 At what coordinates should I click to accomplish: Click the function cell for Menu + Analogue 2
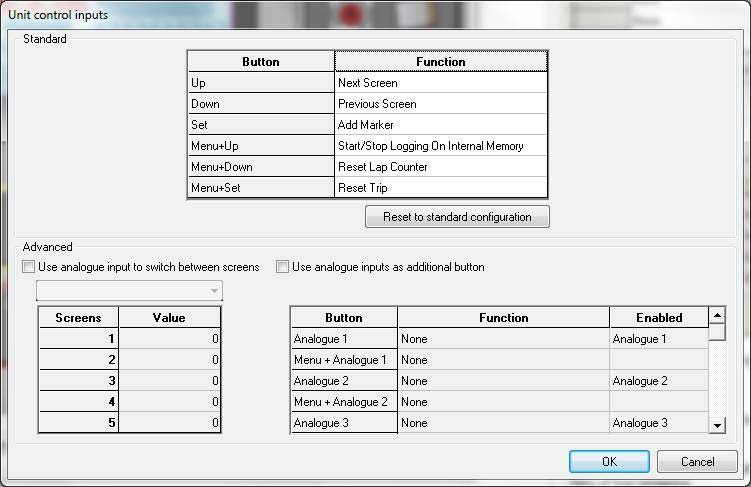click(x=503, y=402)
